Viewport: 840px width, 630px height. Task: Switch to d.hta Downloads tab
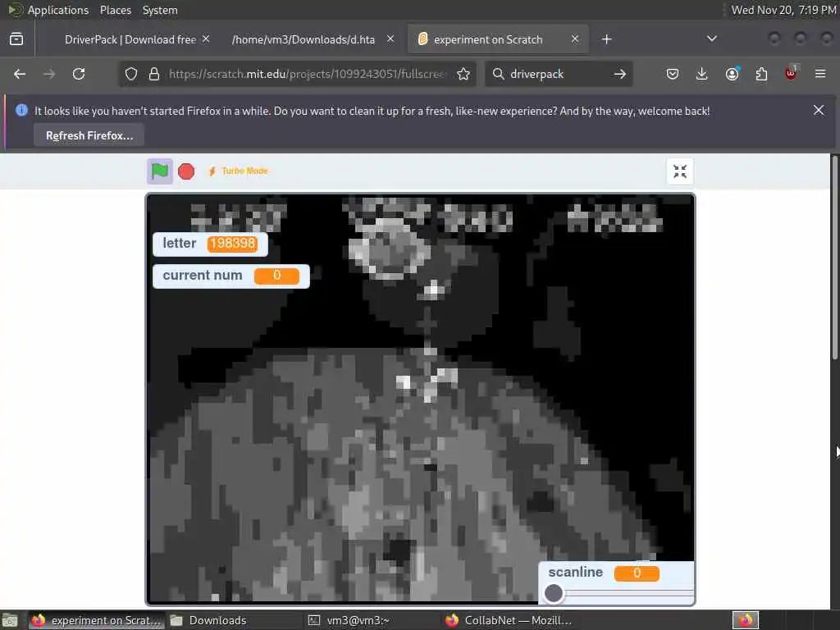tap(304, 39)
